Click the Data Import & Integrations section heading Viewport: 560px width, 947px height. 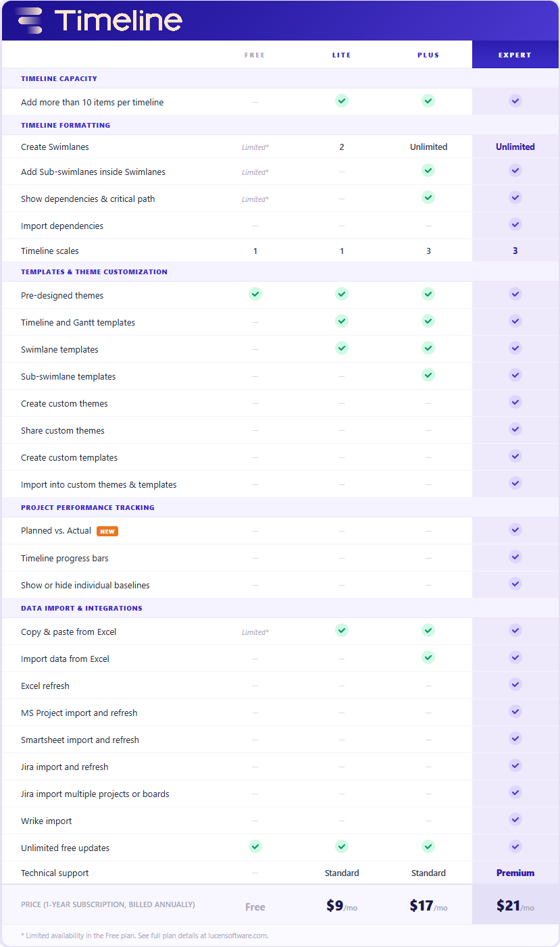[82, 609]
